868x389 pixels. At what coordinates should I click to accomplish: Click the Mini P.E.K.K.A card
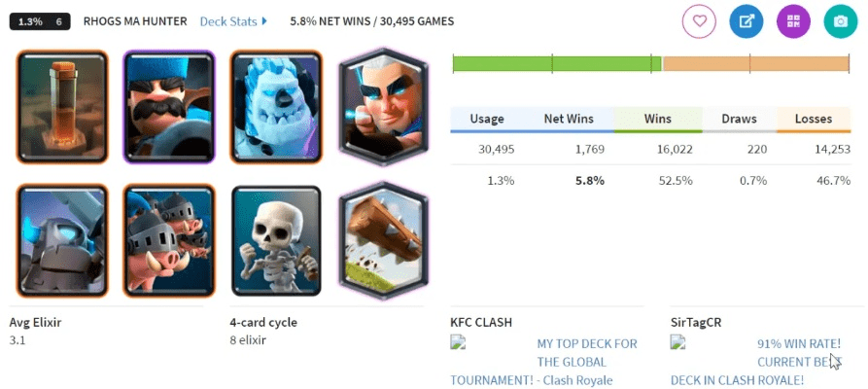tap(62, 240)
